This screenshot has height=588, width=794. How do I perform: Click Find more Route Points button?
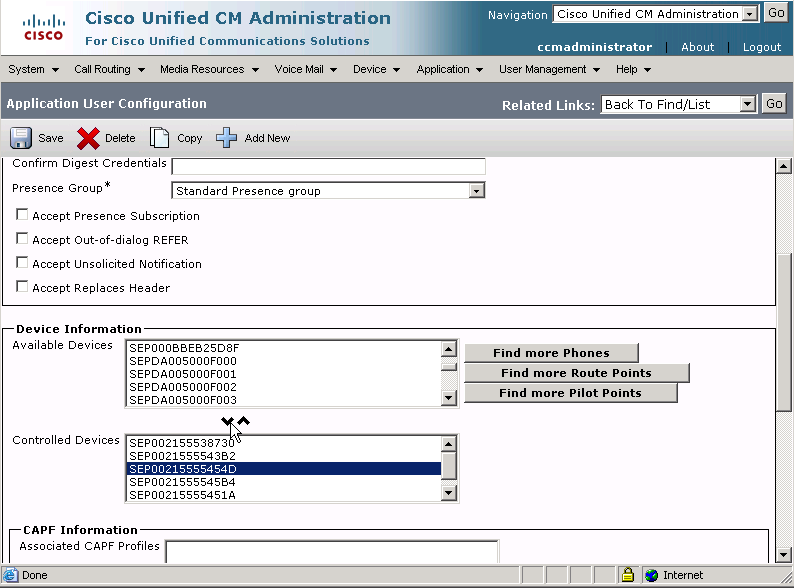(x=576, y=373)
